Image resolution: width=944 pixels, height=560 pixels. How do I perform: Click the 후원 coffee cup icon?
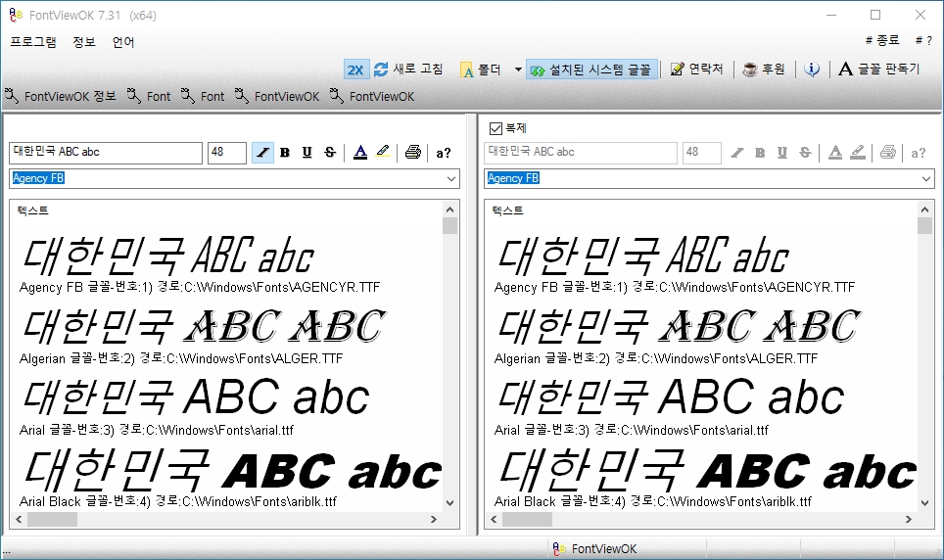pyautogui.click(x=749, y=70)
